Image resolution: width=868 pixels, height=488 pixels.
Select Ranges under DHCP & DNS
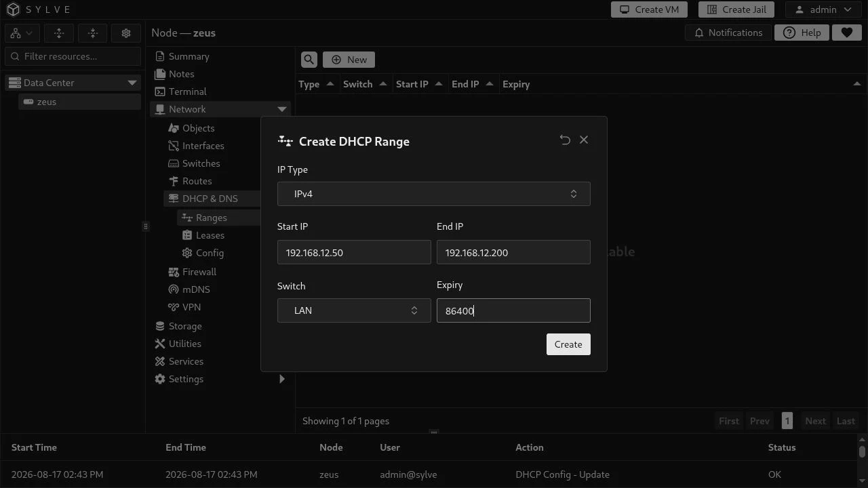point(211,218)
